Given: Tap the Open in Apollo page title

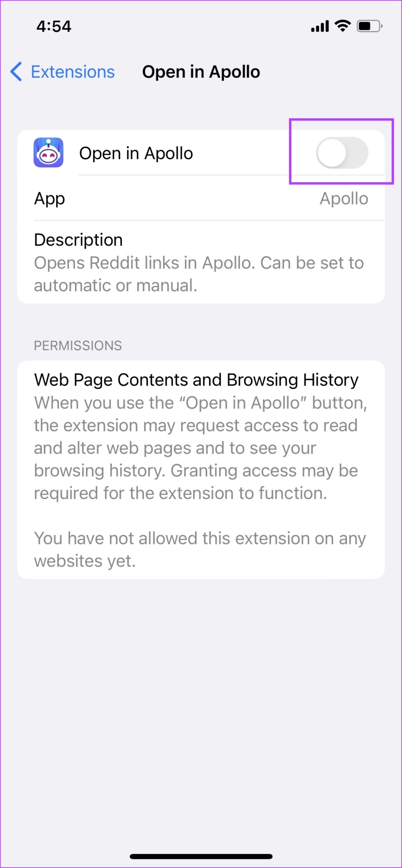Looking at the screenshot, I should pyautogui.click(x=201, y=72).
